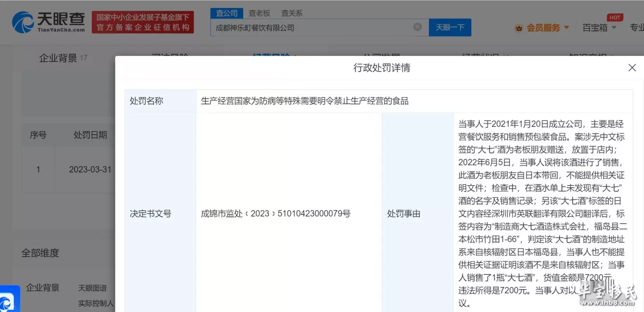Click the 决定书文号 field label
Image resolution: width=644 pixels, height=312 pixels.
click(x=150, y=214)
